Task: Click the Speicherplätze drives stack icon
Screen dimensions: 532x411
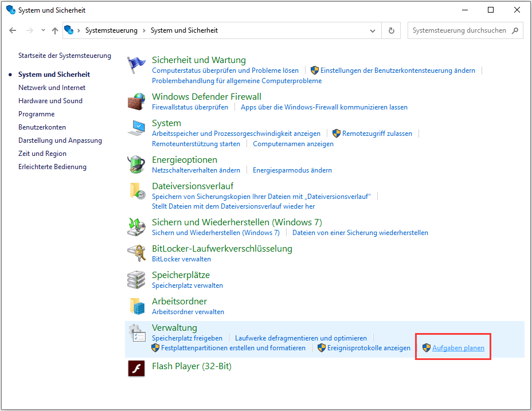Action: pyautogui.click(x=136, y=280)
